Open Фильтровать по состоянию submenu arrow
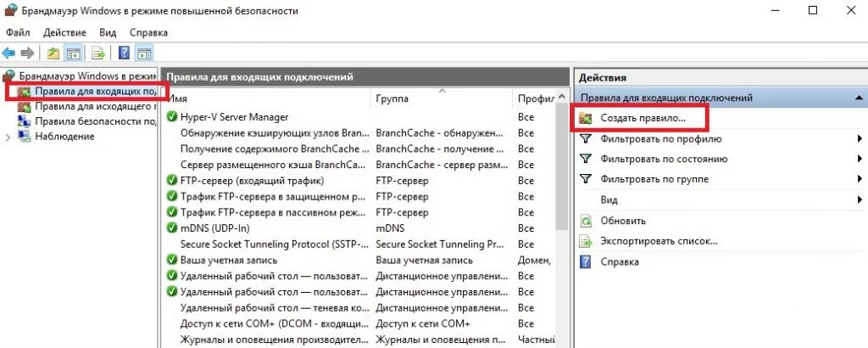 (x=860, y=159)
